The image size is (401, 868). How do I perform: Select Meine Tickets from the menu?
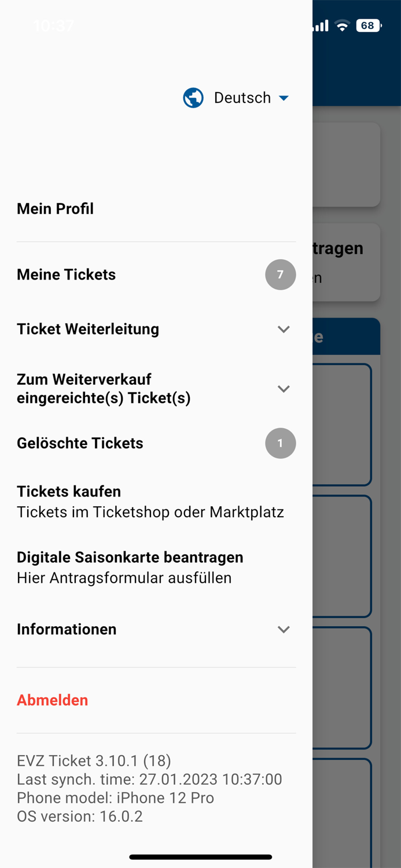pos(66,274)
